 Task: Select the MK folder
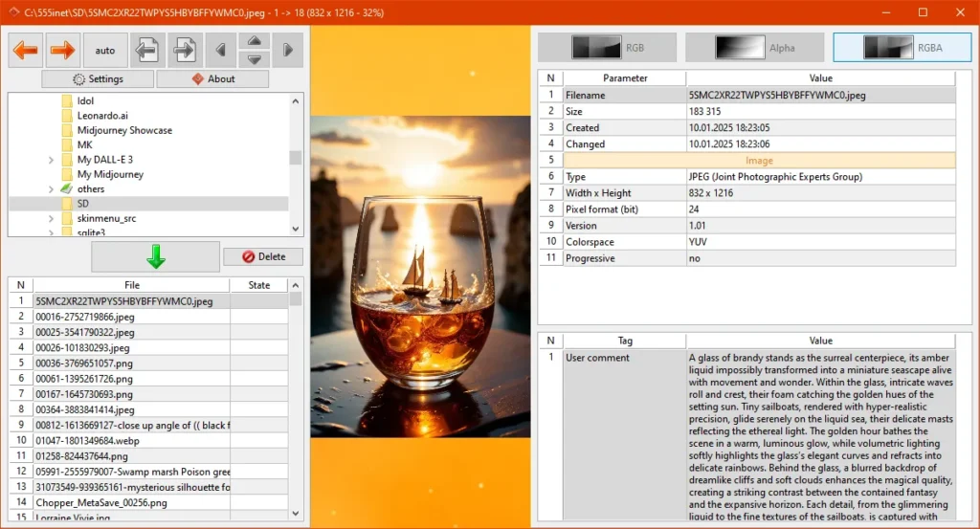coord(84,144)
